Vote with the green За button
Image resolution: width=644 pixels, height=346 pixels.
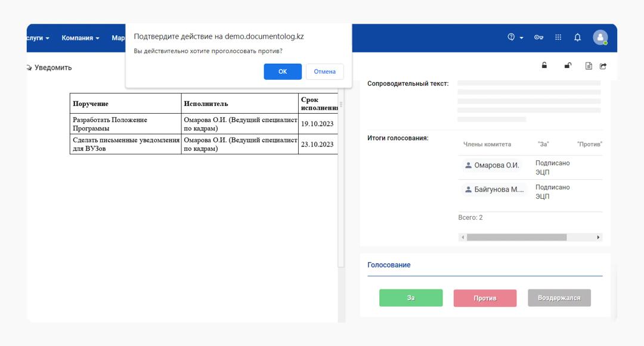[x=411, y=298]
